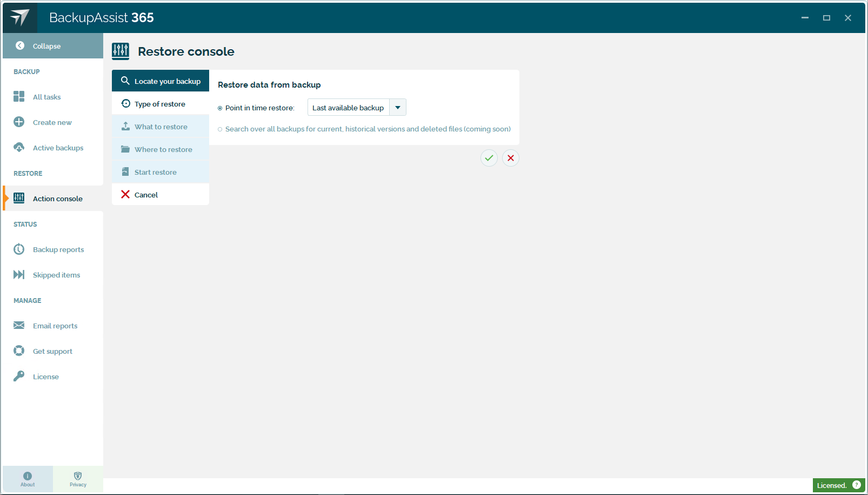Viewport: 868px width, 495px height.
Task: Click the MANAGE section header
Action: pos(28,301)
